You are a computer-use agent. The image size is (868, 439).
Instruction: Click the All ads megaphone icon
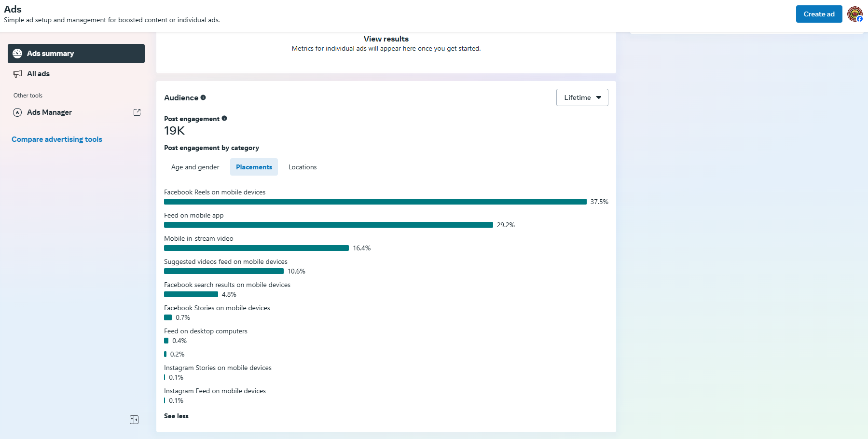point(17,74)
